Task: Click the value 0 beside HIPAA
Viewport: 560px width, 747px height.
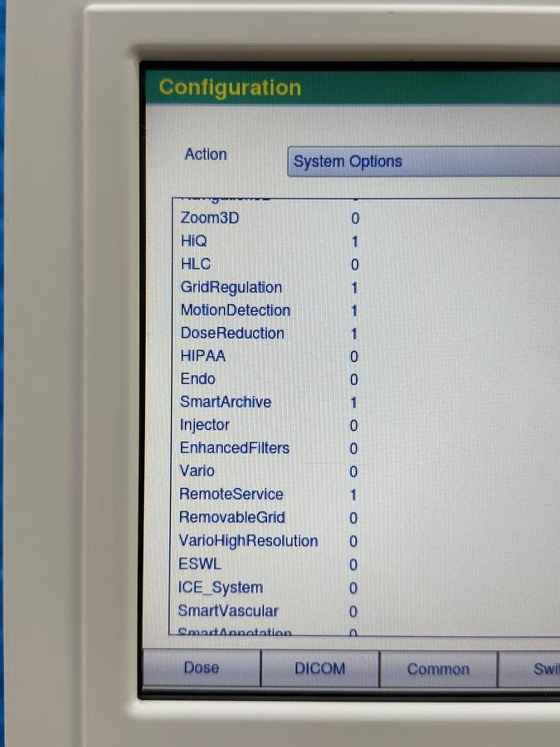Action: (353, 356)
